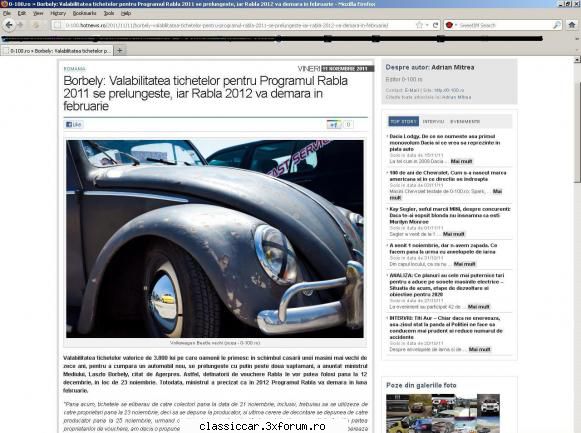Open the URL history dropdown arrow
Image resolution: width=581 pixels, height=433 pixels.
click(x=427, y=25)
